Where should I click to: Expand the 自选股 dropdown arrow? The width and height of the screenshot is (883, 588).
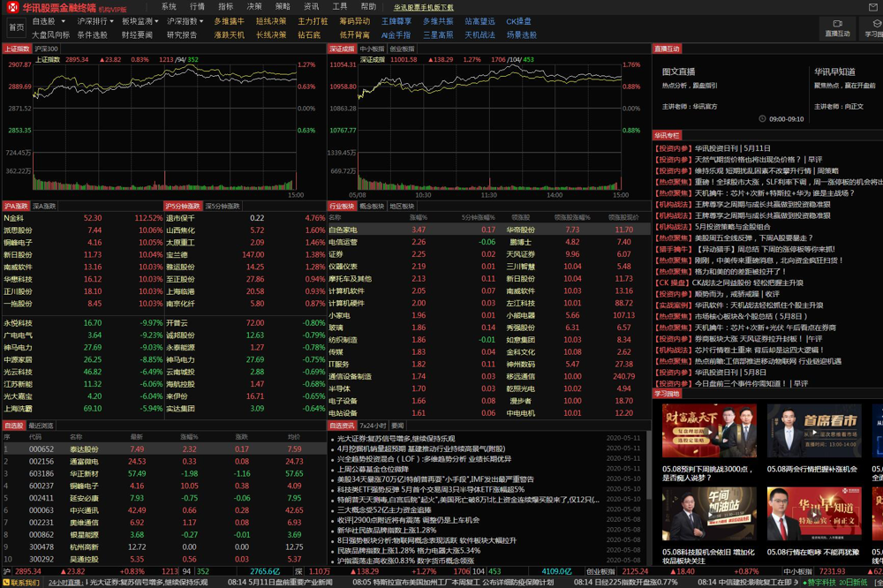coord(63,21)
